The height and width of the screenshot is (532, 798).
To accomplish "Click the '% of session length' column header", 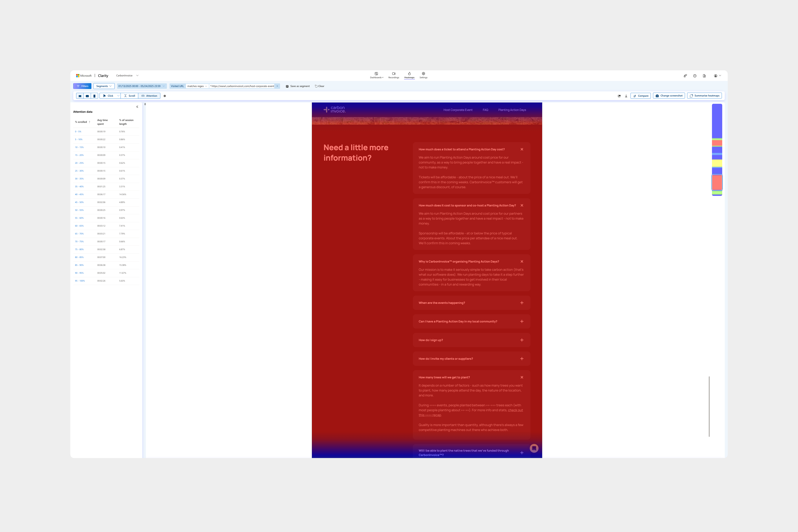I will tap(126, 122).
